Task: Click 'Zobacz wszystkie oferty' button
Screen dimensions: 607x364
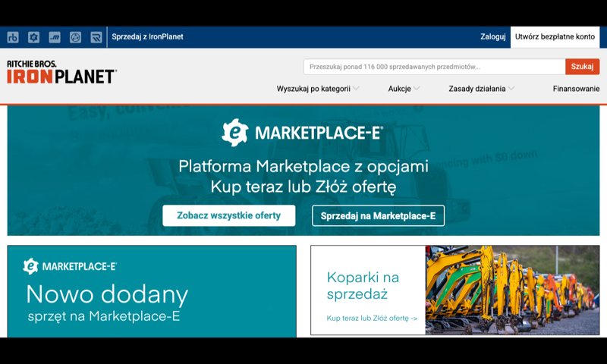Action: 229,215
